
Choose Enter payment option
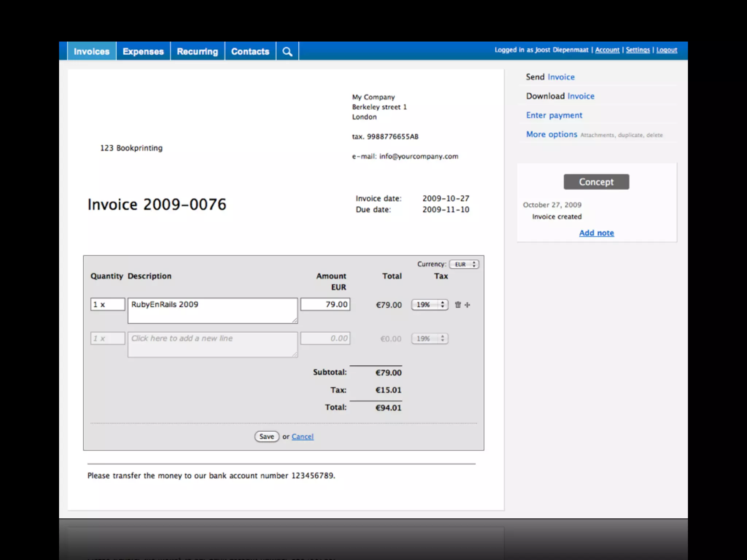click(554, 115)
